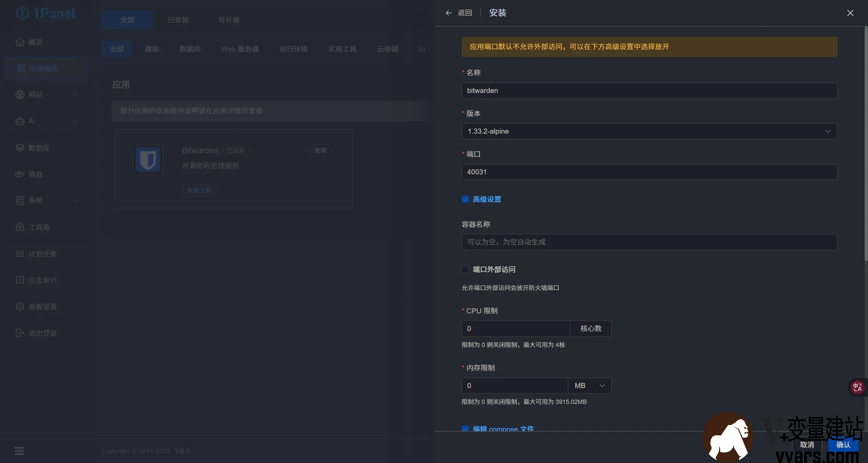Image resolution: width=868 pixels, height=463 pixels.
Task: Toggle the 编辑 compose 文件 checkbox
Action: (x=465, y=429)
